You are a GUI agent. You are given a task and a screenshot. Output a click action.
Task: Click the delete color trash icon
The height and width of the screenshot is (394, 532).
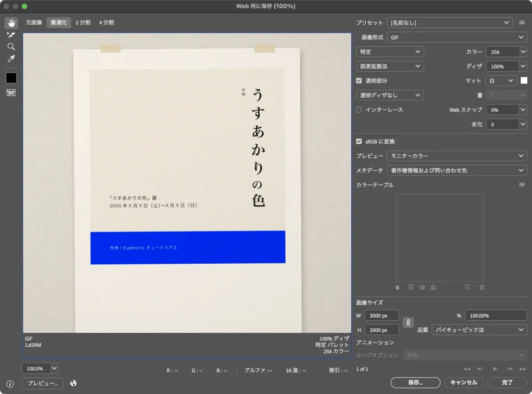[x=482, y=287]
